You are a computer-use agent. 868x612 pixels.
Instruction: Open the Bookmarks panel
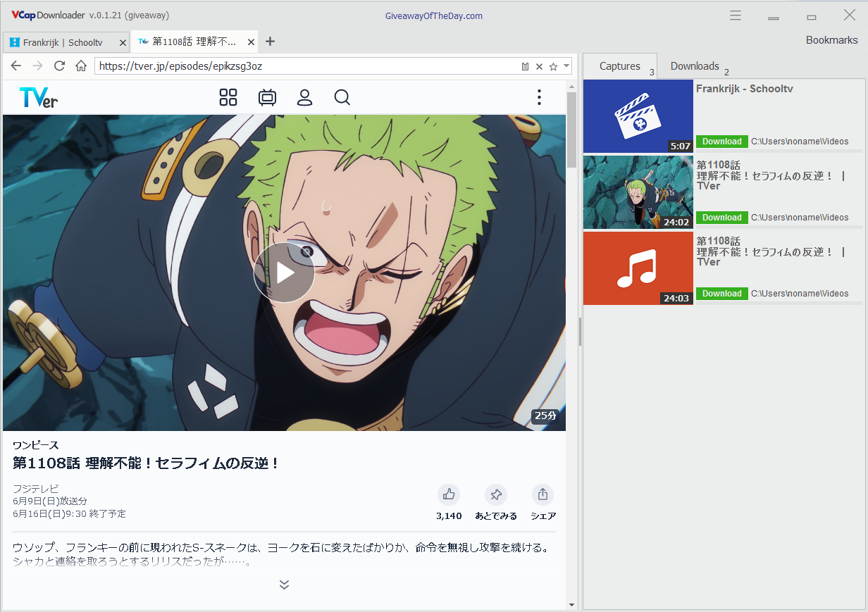point(832,40)
